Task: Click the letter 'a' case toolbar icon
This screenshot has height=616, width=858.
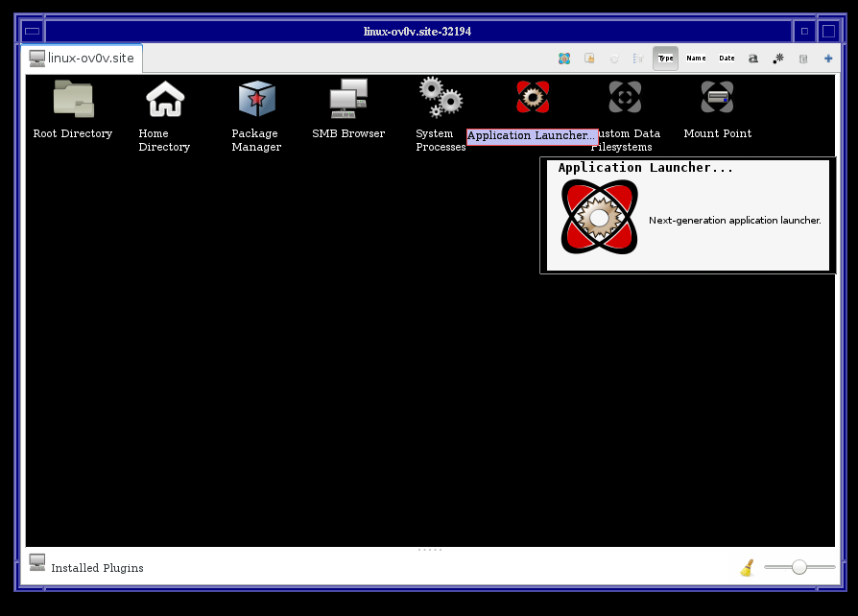Action: point(753,59)
